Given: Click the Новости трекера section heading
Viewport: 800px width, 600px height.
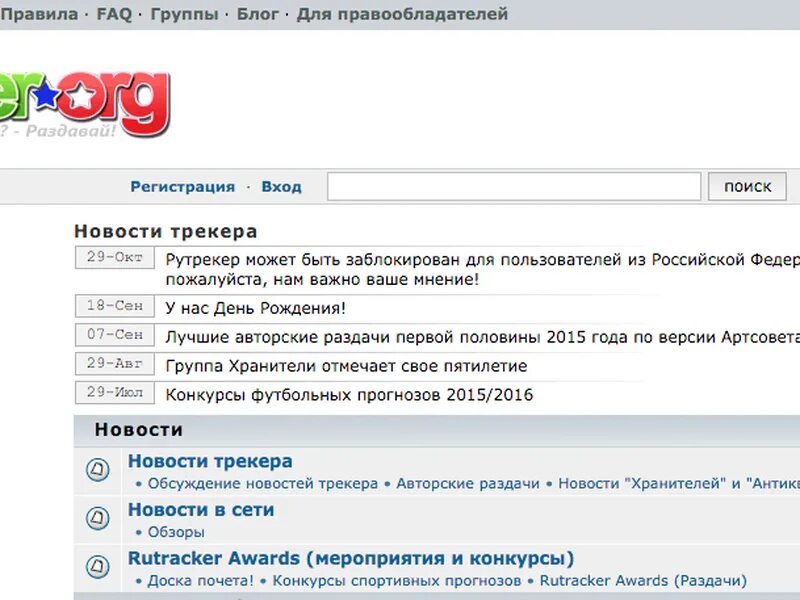Looking at the screenshot, I should pos(166,231).
